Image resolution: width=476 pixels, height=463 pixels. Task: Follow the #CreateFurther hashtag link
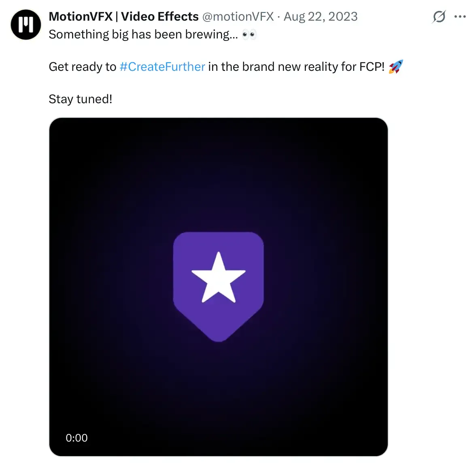click(x=162, y=67)
